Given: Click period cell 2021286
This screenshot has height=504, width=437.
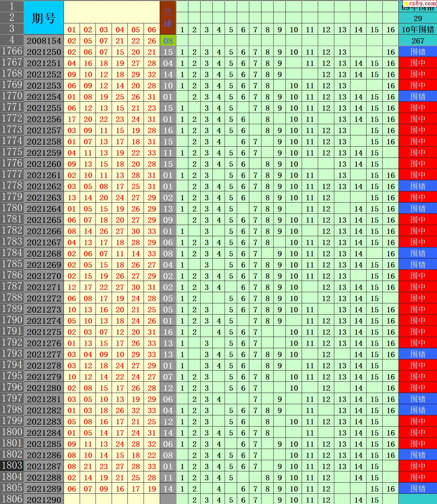Looking at the screenshot, I should (44, 455).
